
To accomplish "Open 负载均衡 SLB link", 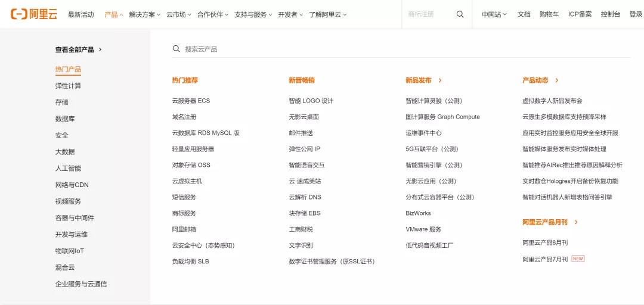I will click(191, 261).
